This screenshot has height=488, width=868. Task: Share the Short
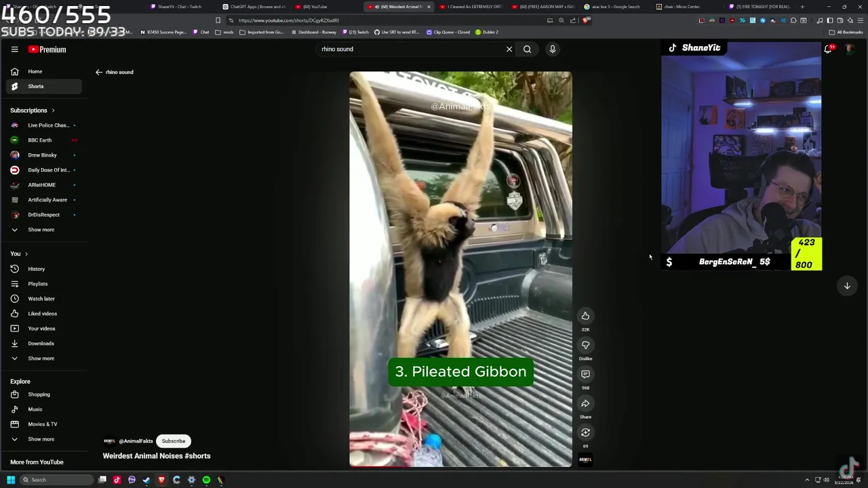[x=585, y=404]
